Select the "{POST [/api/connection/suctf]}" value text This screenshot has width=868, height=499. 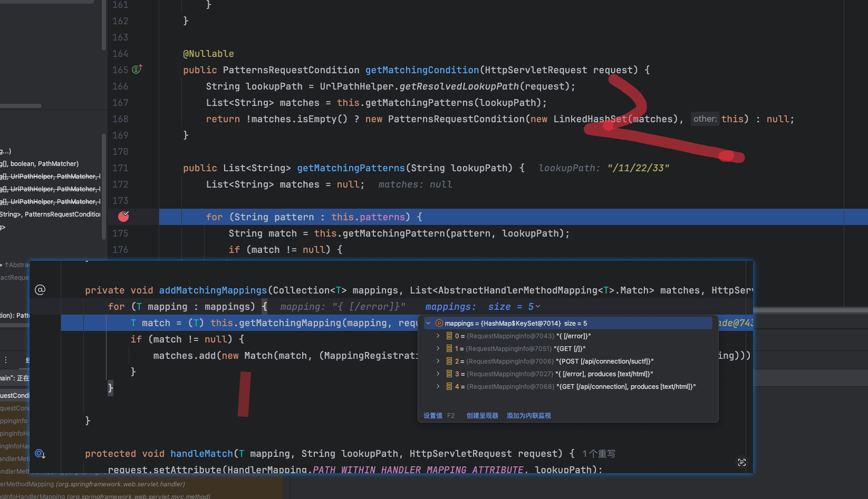(604, 361)
